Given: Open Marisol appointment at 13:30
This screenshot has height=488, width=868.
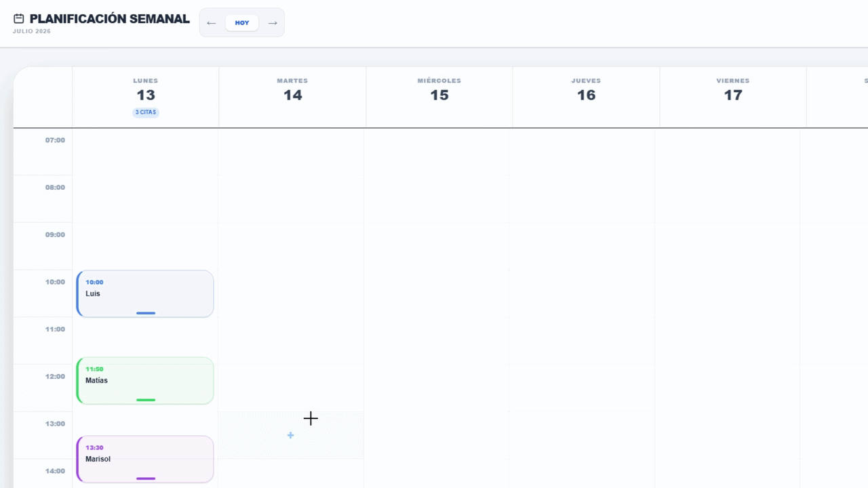Looking at the screenshot, I should 145,460.
